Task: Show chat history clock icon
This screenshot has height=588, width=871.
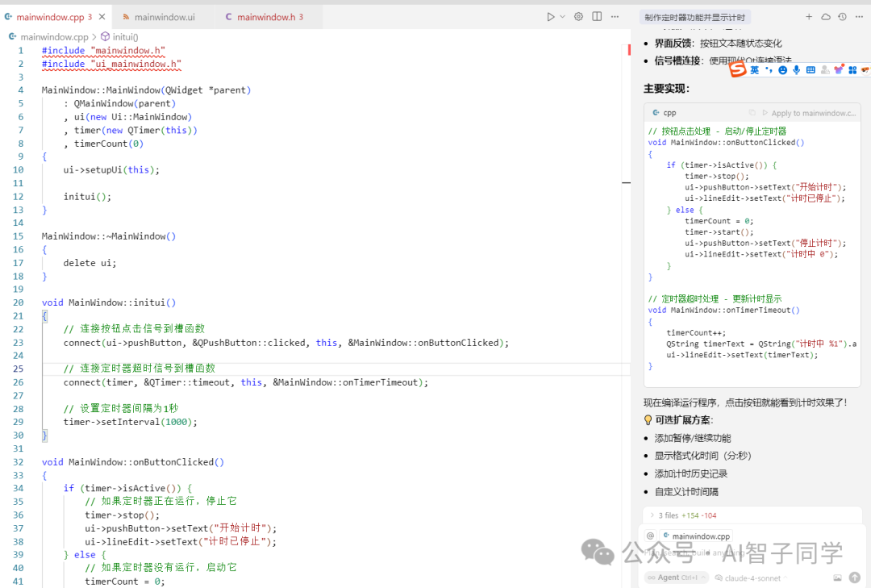Action: point(842,17)
